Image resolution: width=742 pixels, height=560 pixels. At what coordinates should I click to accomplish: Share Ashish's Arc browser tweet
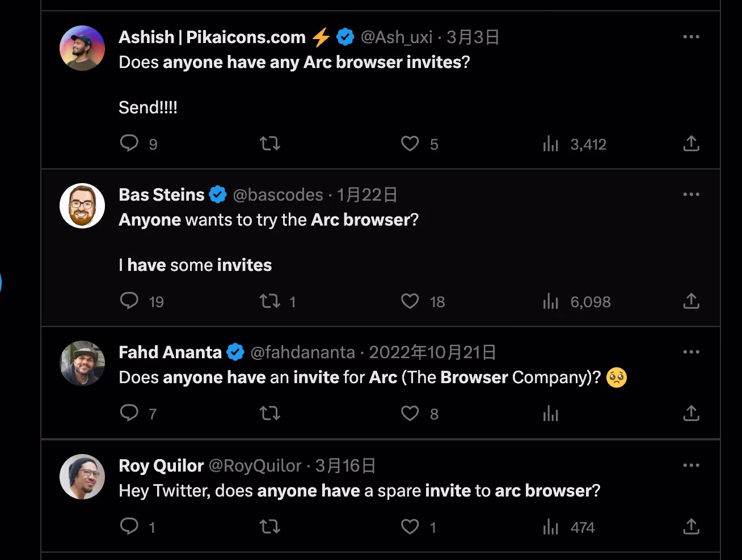691,143
